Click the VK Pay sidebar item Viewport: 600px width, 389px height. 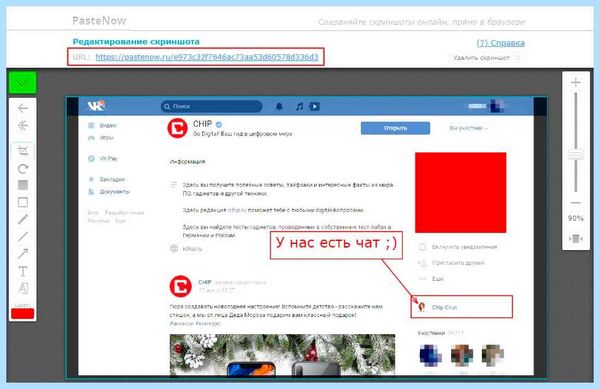103,158
